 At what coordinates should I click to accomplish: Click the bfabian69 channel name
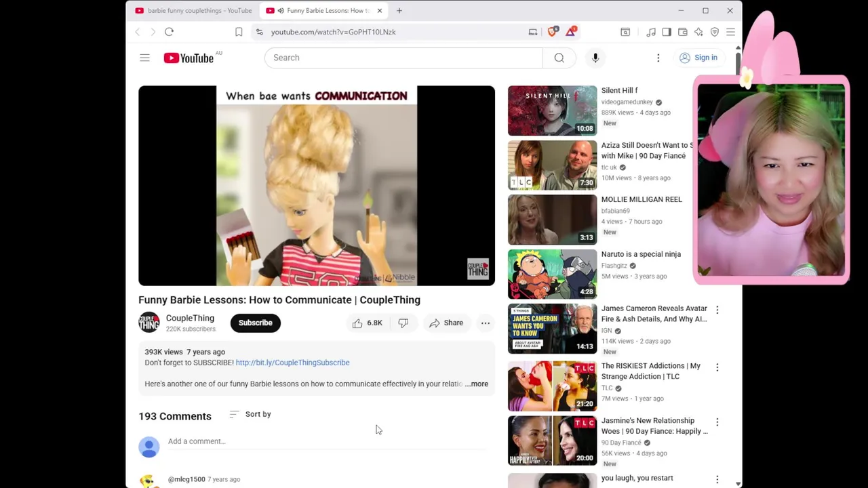click(616, 211)
